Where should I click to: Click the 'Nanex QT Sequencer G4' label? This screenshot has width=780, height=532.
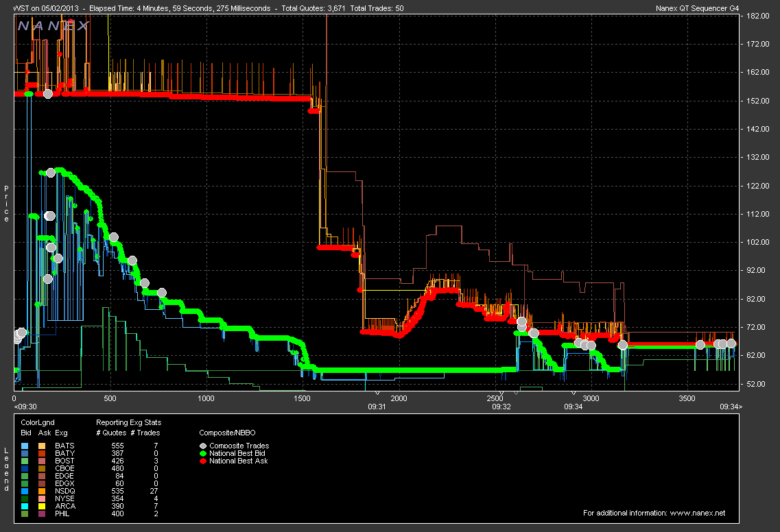point(698,8)
